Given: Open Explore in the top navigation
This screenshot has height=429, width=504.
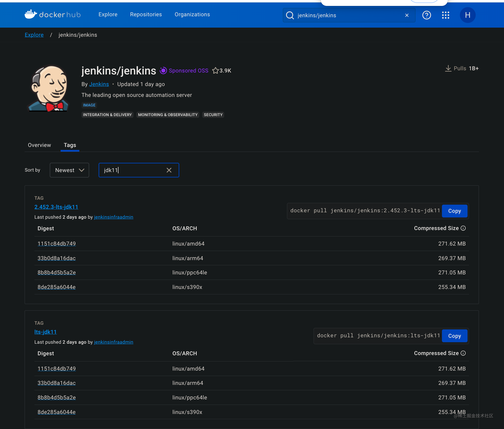Looking at the screenshot, I should tap(108, 15).
